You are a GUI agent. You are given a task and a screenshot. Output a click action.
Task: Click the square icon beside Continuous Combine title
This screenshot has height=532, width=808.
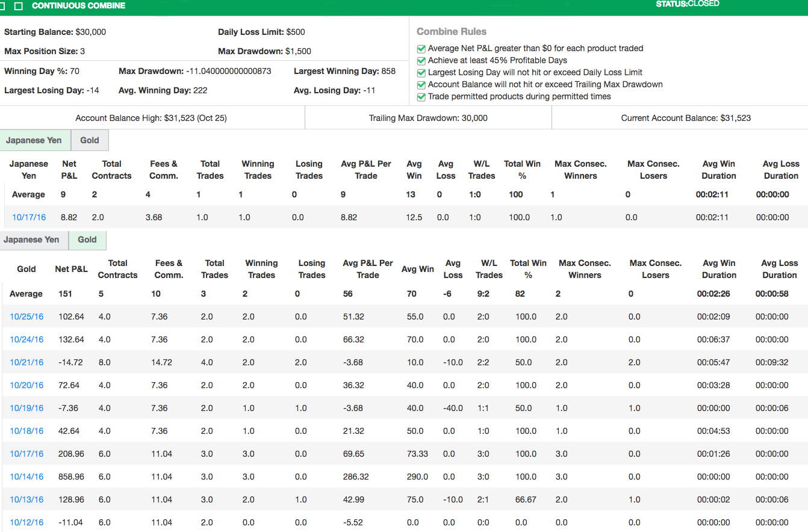(x=19, y=6)
